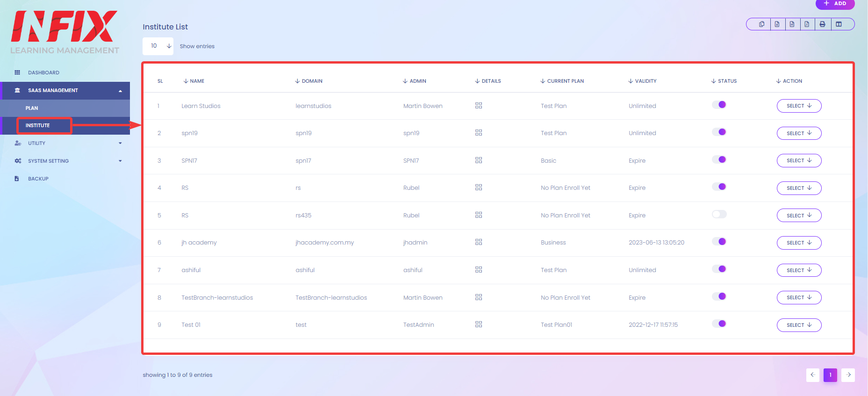Sort table by Name column
The image size is (868, 396).
coord(194,81)
